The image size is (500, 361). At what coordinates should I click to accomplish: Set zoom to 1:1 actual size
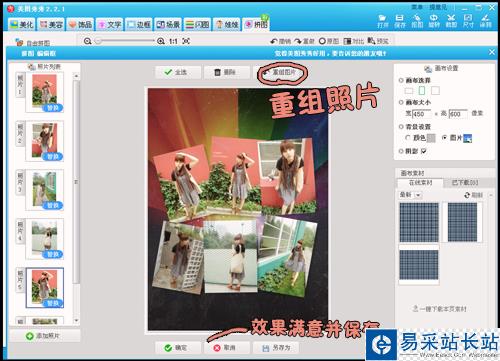[x=173, y=41]
